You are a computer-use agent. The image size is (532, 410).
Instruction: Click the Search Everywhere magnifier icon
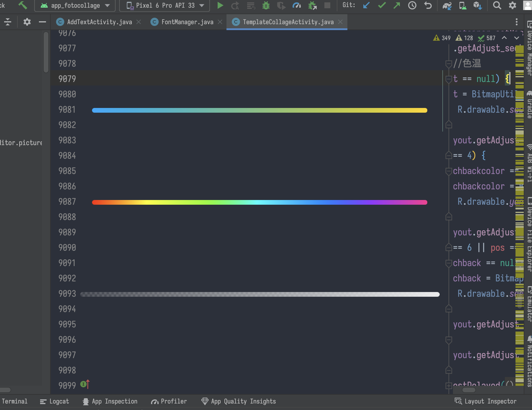point(497,5)
